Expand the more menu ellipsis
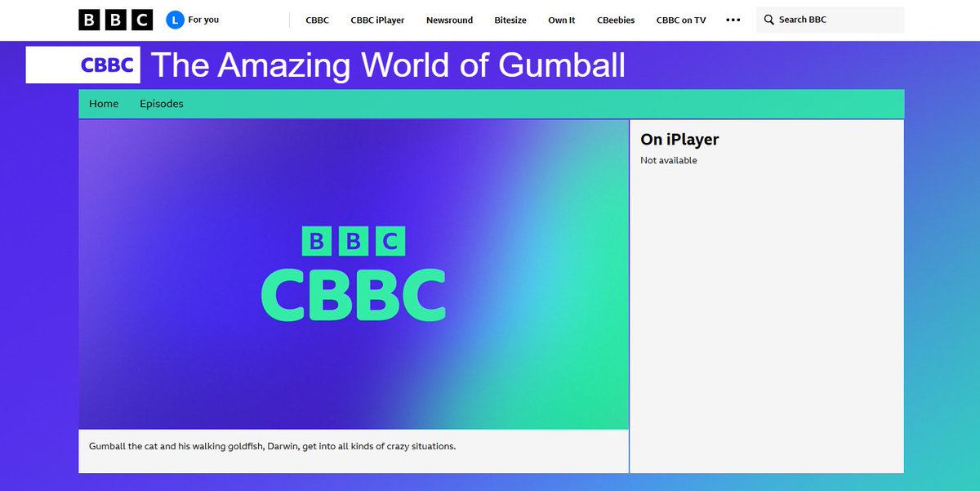This screenshot has width=980, height=491. pyautogui.click(x=733, y=20)
